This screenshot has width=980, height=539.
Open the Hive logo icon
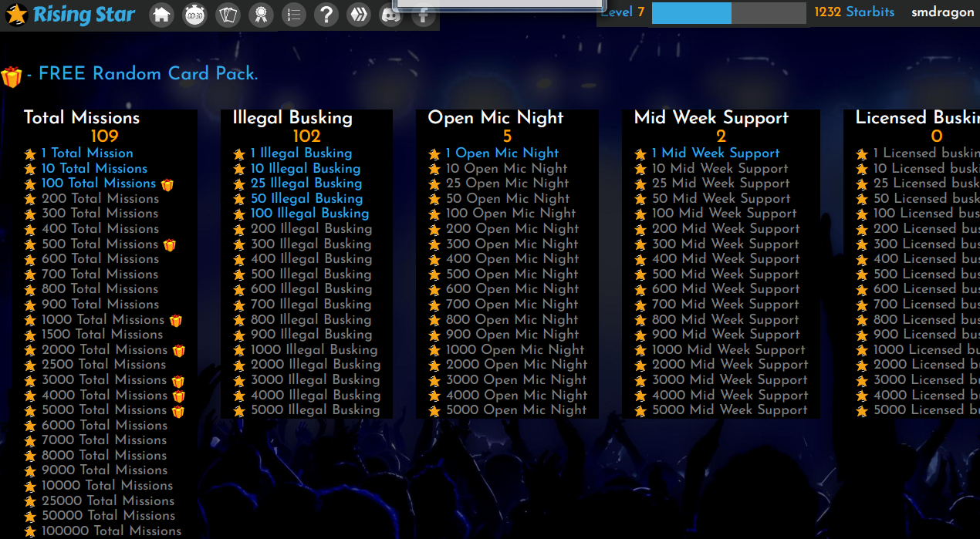point(359,15)
